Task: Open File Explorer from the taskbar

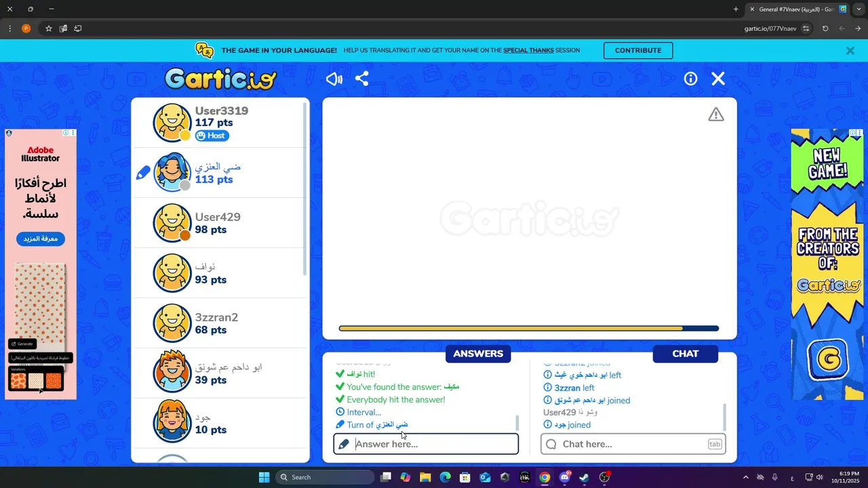Action: coord(425,477)
